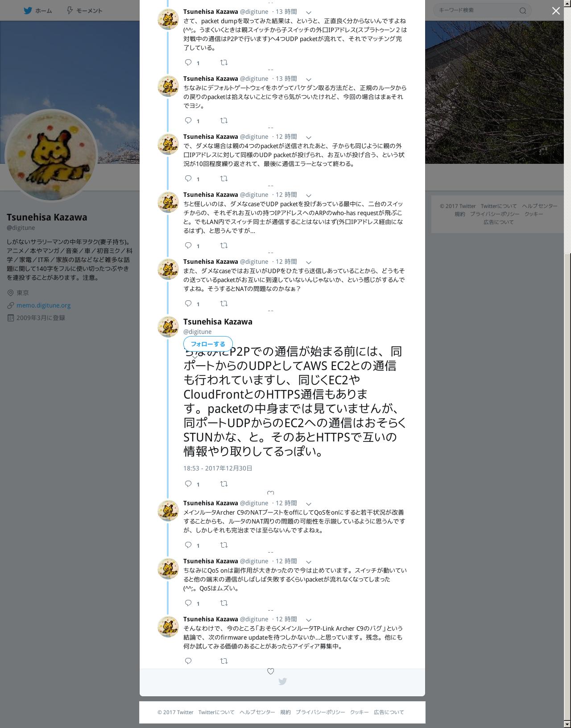The height and width of the screenshot is (728, 571).
Task: Retweet the main tweet about AWS EC2
Action: pyautogui.click(x=224, y=484)
